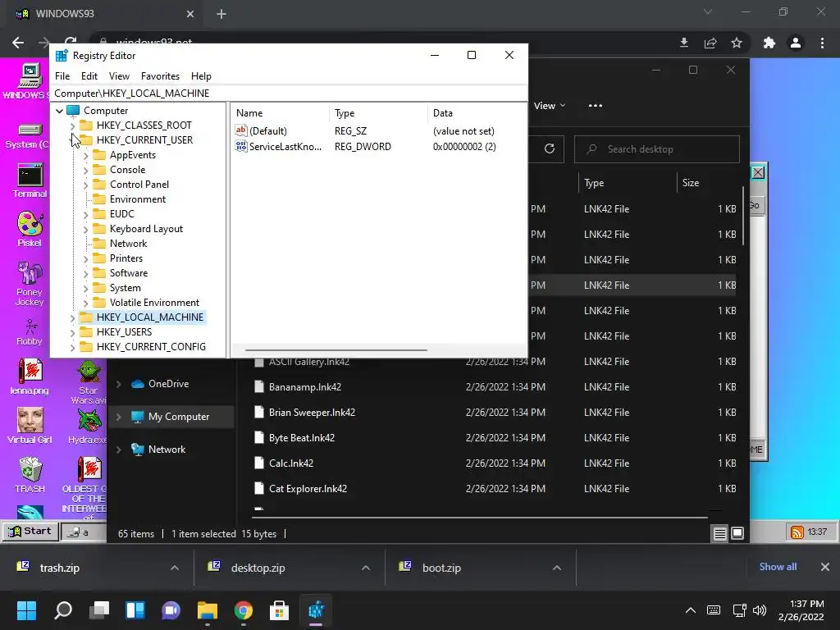Expand the AppEvents key
The image size is (840, 630).
[85, 155]
